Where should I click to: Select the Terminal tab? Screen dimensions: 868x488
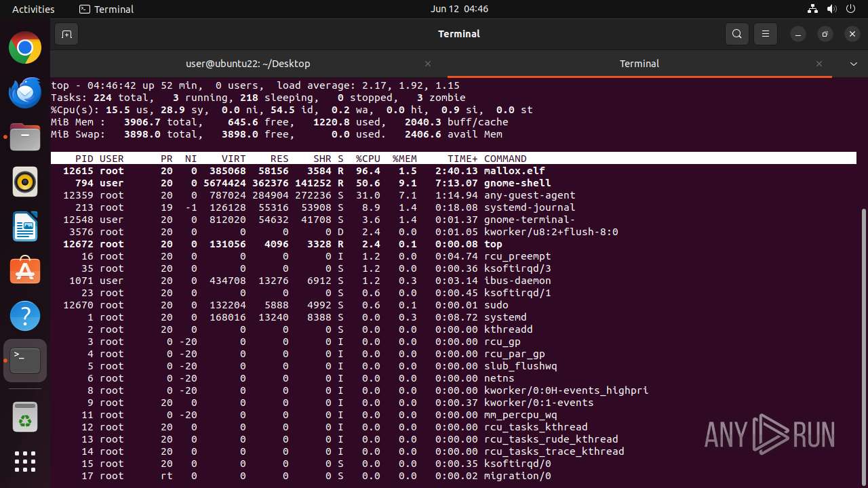[x=639, y=64]
